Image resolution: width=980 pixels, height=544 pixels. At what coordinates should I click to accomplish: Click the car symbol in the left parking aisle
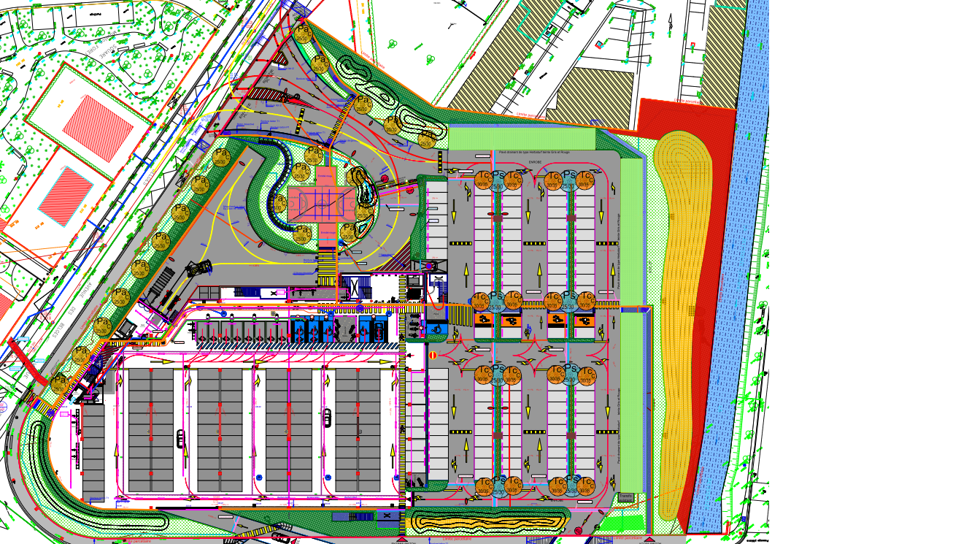click(180, 438)
